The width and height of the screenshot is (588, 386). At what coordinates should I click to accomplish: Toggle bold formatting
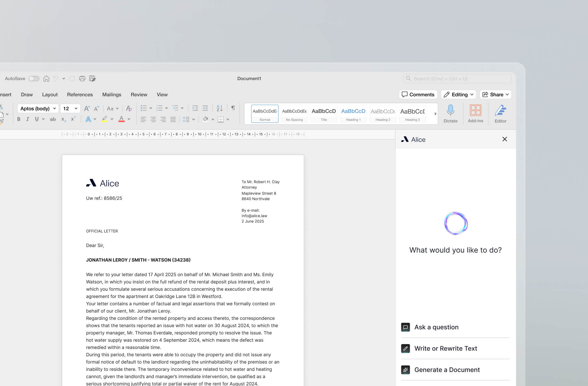pyautogui.click(x=19, y=119)
